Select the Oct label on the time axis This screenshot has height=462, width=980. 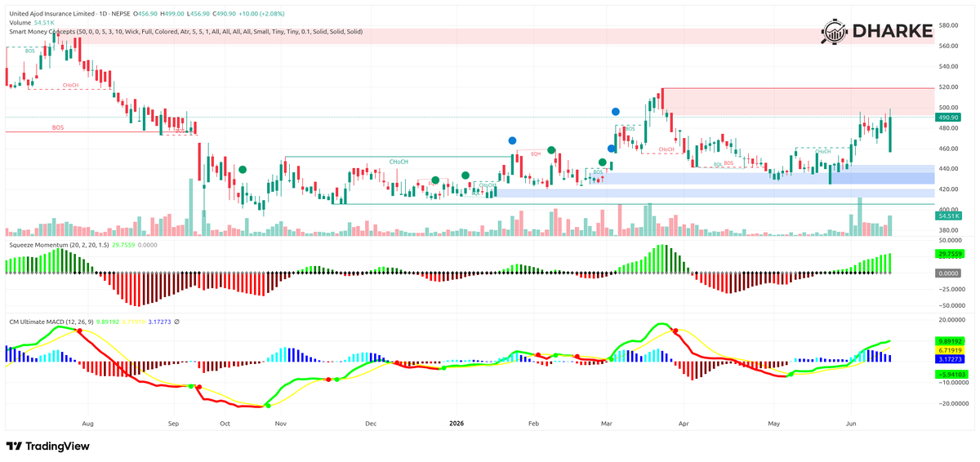(225, 424)
